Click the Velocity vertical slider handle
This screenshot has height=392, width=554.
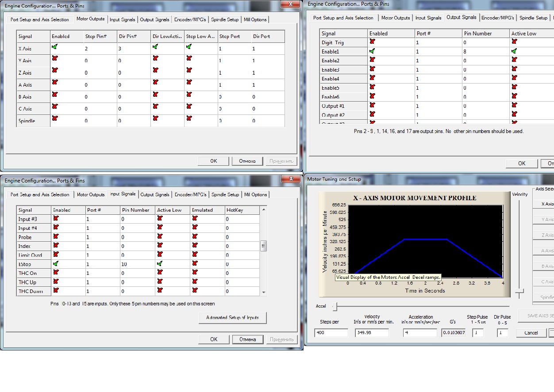click(x=519, y=291)
